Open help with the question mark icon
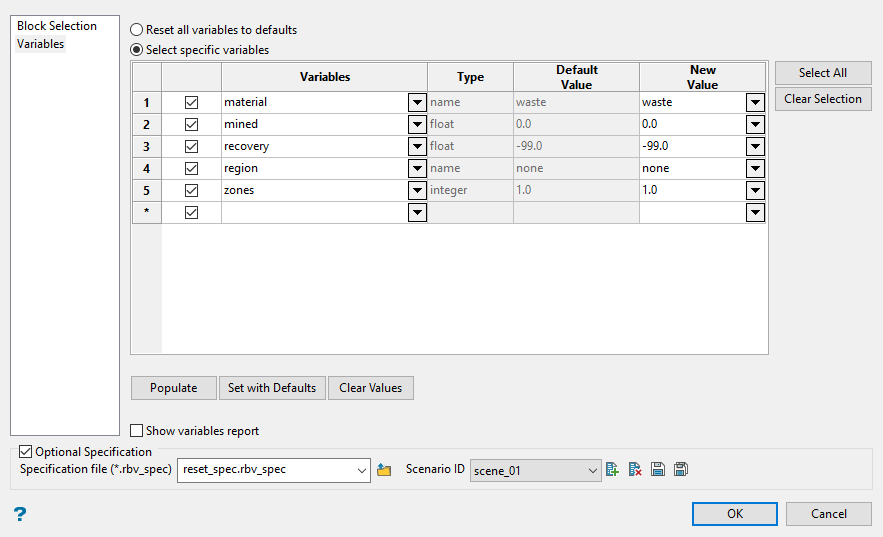Screen dimensions: 883x537 (19, 514)
